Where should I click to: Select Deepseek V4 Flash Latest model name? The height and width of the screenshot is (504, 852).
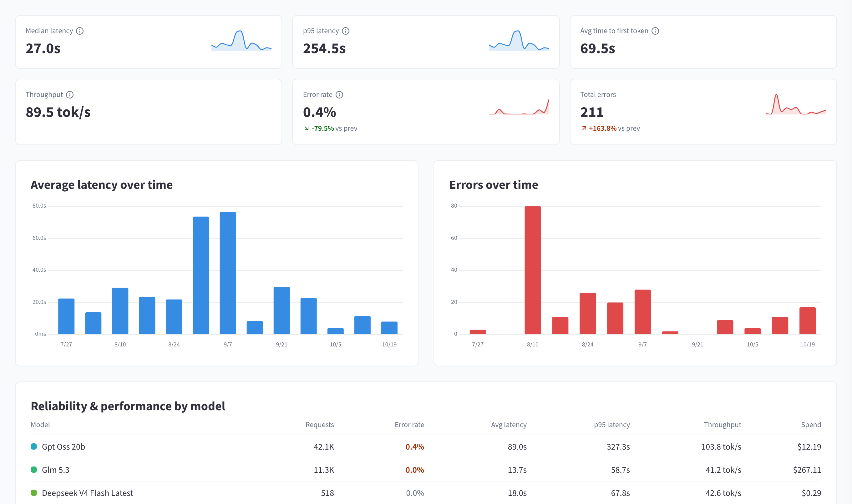coord(87,493)
